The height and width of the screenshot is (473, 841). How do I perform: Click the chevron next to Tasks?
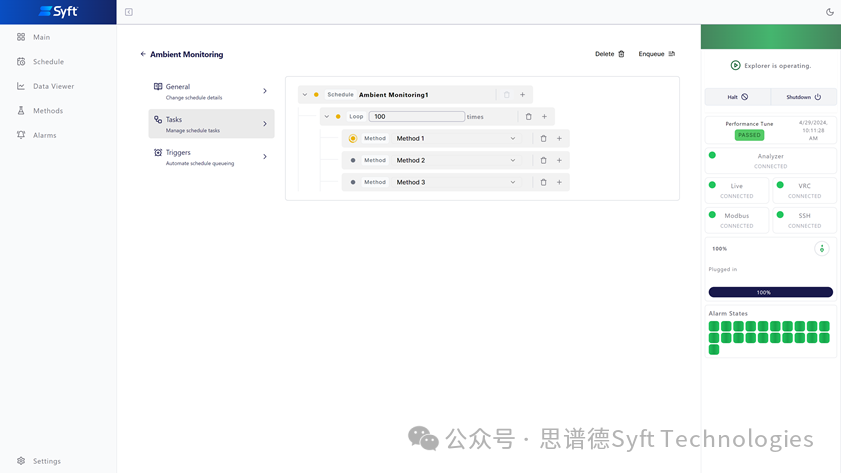point(265,123)
